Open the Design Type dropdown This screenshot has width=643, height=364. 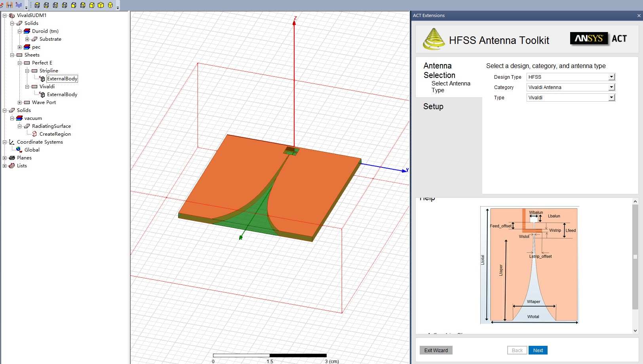(x=611, y=77)
